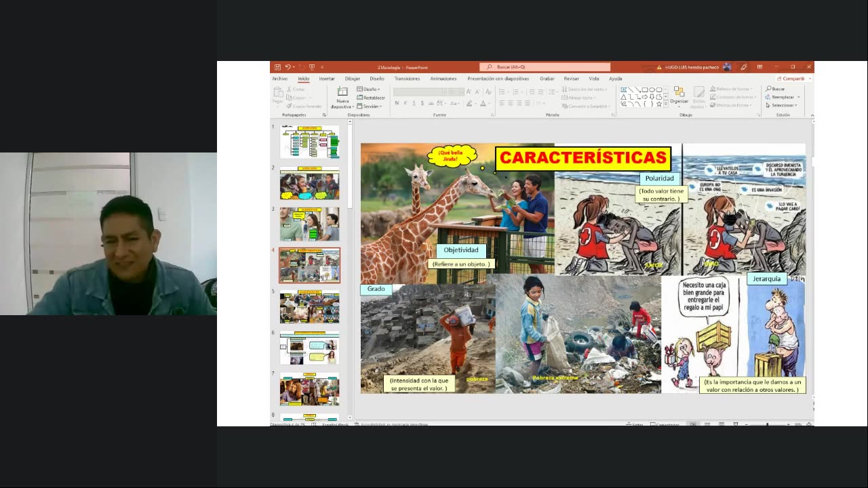Open the Seleccionar dropdown
868x488 pixels.
(783, 105)
